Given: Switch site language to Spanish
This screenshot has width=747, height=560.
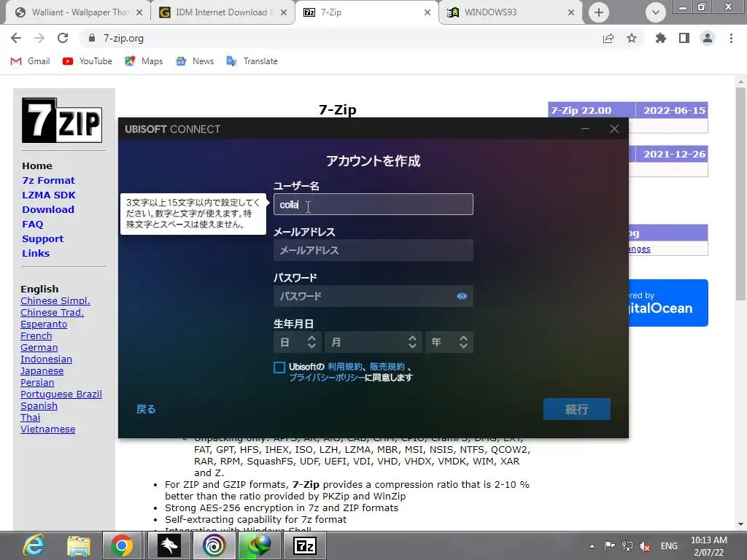Looking at the screenshot, I should pos(39,406).
